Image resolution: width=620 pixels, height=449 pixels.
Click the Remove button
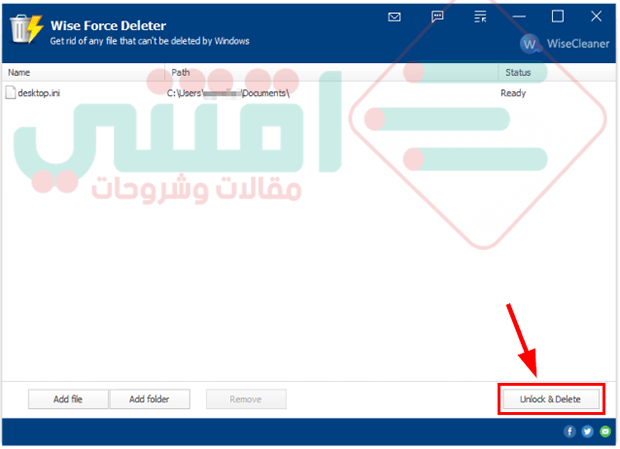click(246, 399)
